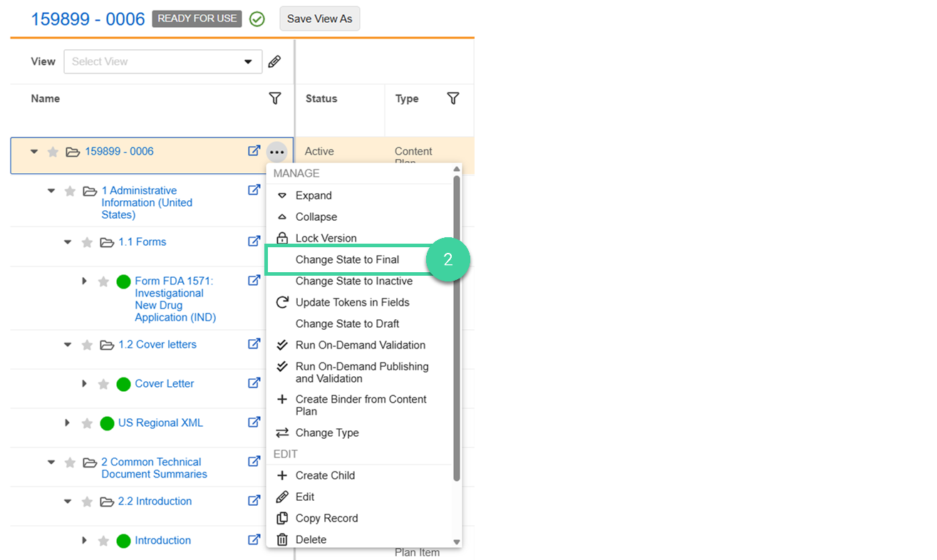Image resolution: width=937 pixels, height=560 pixels.
Task: Click the menu scrollbar up arrow
Action: pyautogui.click(x=457, y=170)
